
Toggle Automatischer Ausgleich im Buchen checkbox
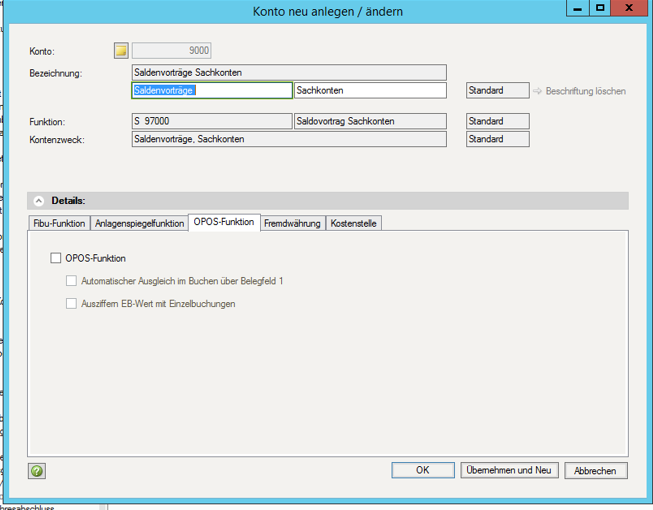71,281
